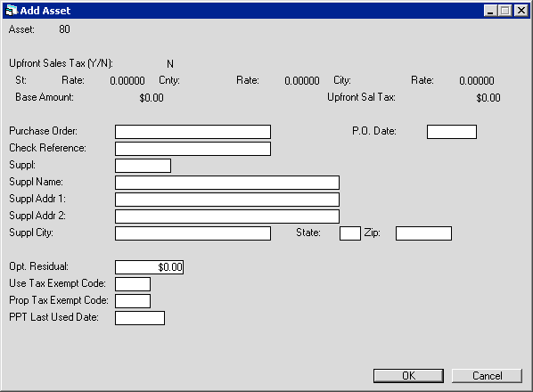Close the Add Asset window
533x392 pixels.
coord(521,11)
